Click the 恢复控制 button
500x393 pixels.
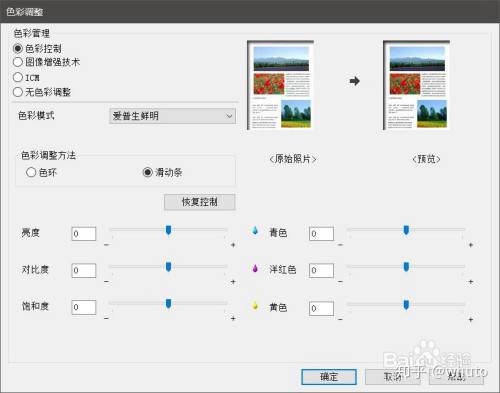coord(200,202)
